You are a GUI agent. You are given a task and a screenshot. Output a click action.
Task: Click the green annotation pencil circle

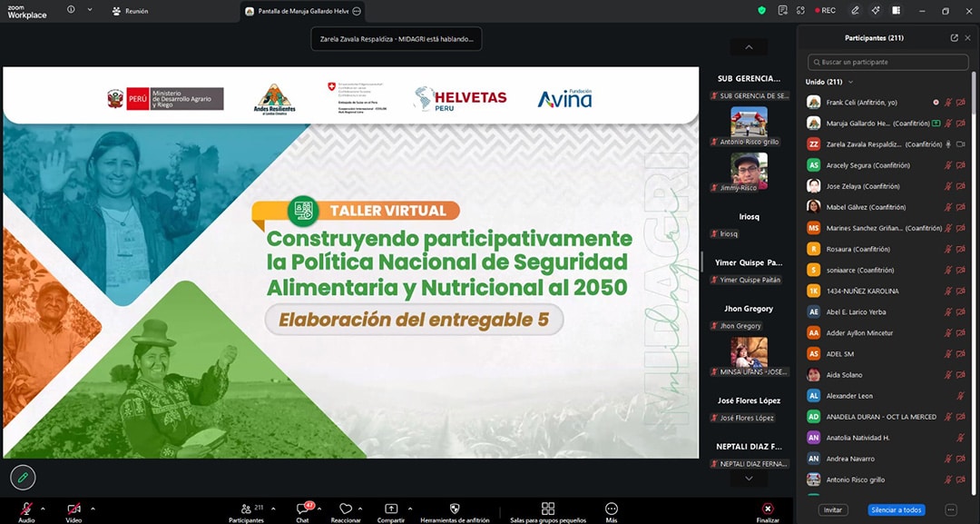point(23,478)
